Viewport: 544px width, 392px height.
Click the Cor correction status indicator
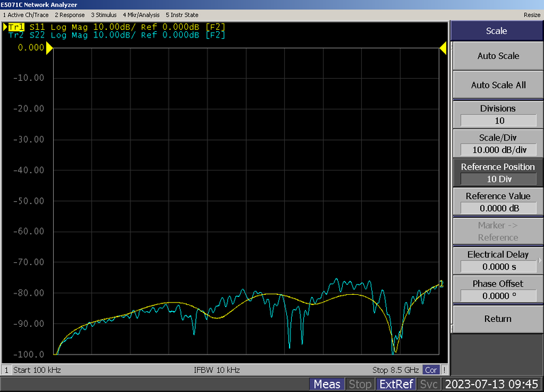(430, 370)
